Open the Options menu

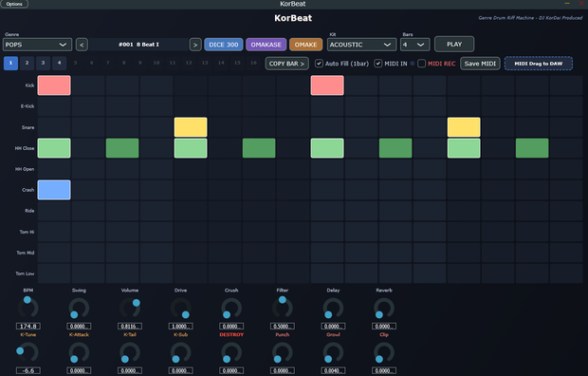pyautogui.click(x=14, y=4)
